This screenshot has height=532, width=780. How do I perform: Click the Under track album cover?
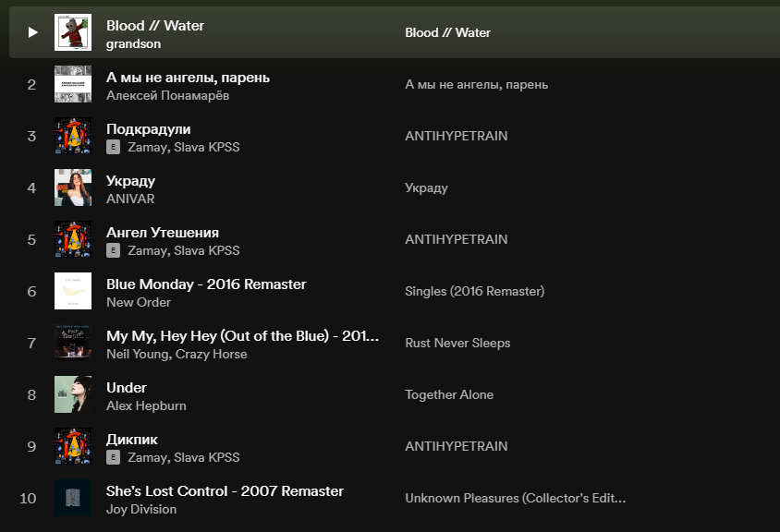click(73, 394)
